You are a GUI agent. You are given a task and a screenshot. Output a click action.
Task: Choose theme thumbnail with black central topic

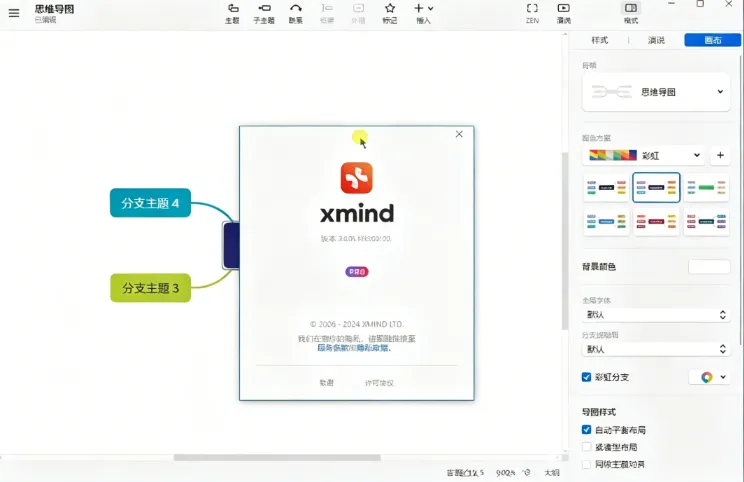coord(606,187)
